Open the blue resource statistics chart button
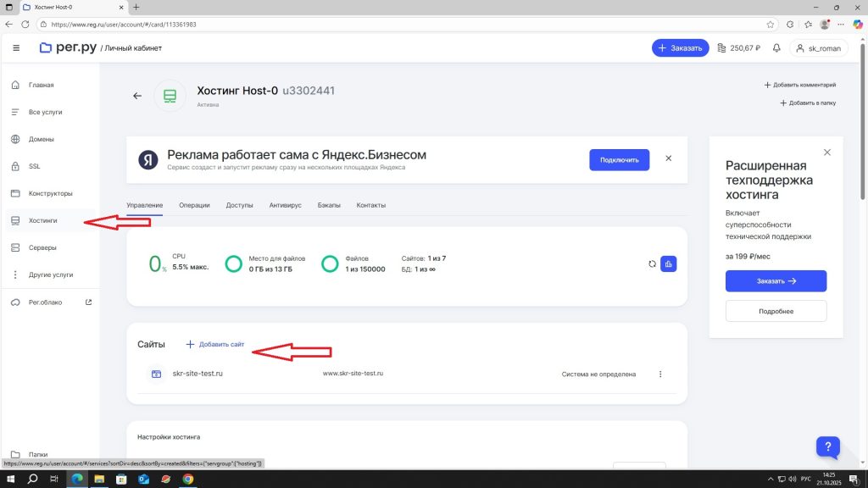Screen dimensions: 868x488 (668, 264)
